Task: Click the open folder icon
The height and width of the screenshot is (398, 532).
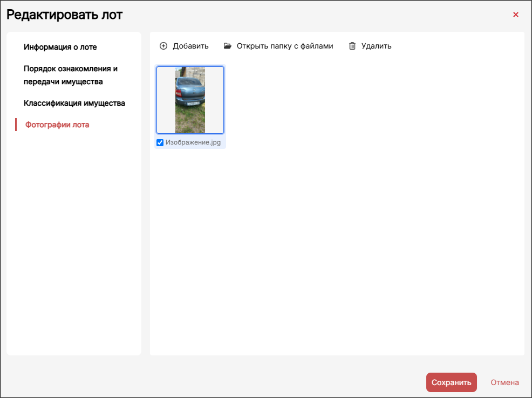Action: 227,46
